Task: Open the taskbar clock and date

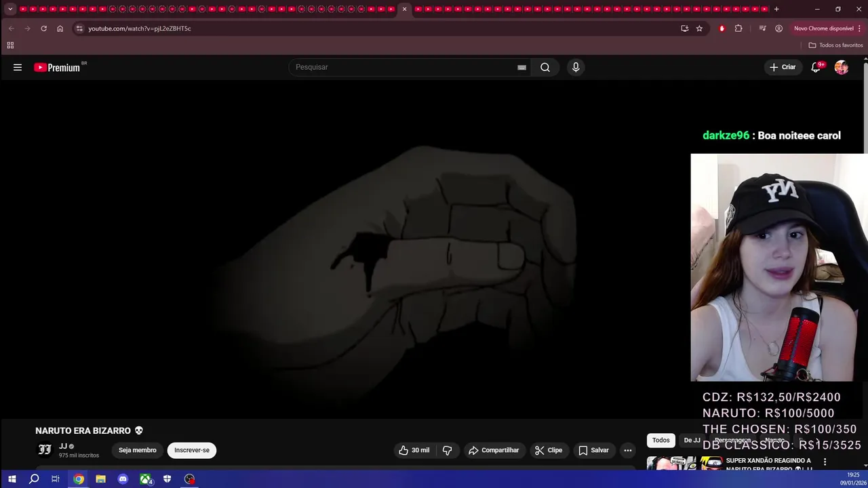Action: click(x=853, y=479)
